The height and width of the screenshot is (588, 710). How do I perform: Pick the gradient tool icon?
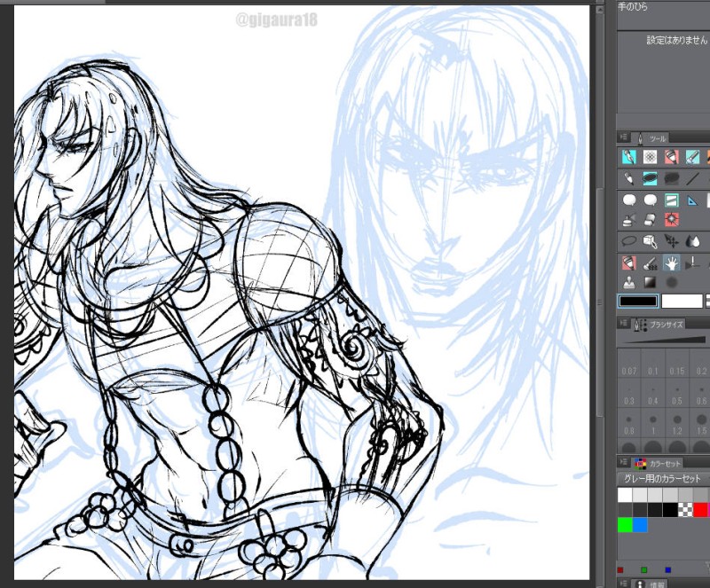(x=651, y=283)
